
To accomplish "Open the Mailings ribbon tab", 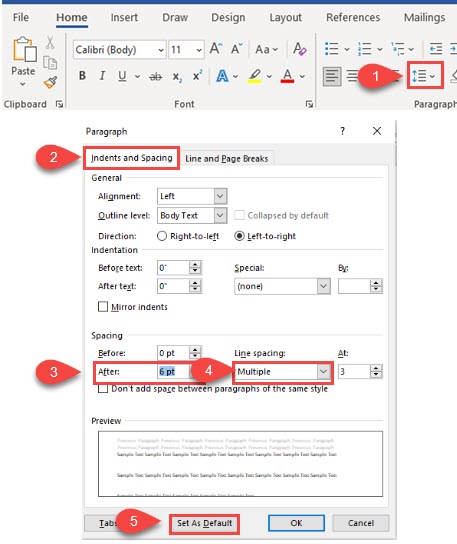I will tap(424, 17).
